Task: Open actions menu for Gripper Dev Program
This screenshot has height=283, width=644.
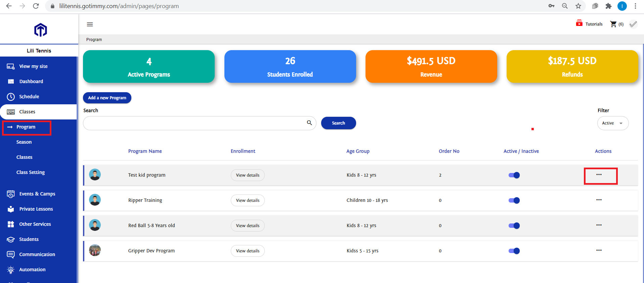Action: [599, 250]
